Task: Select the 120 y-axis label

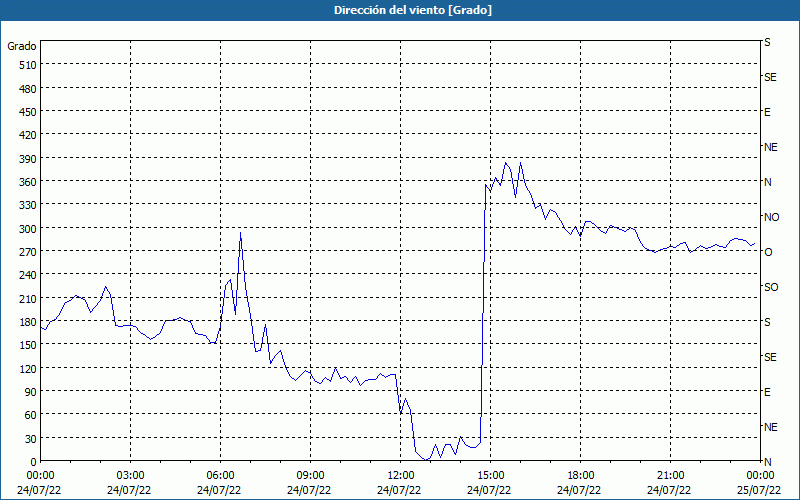Action: point(28,369)
